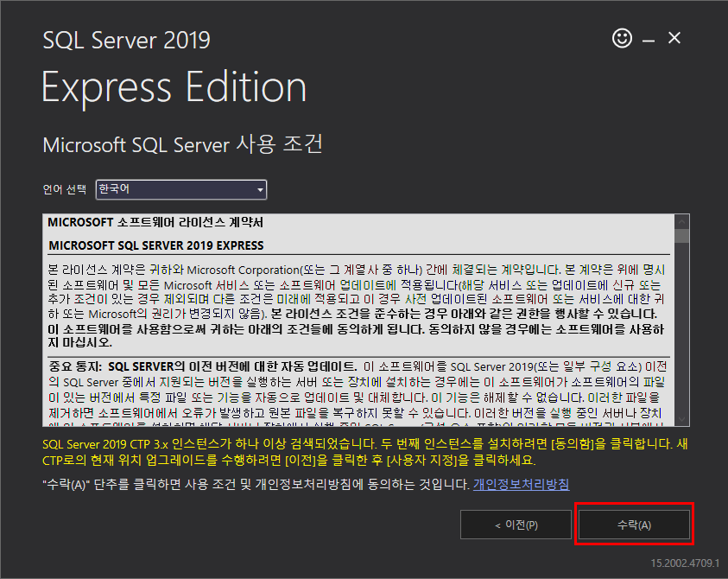This screenshot has height=579, width=728.
Task: Click the 'Express Edition' title text
Action: click(174, 87)
